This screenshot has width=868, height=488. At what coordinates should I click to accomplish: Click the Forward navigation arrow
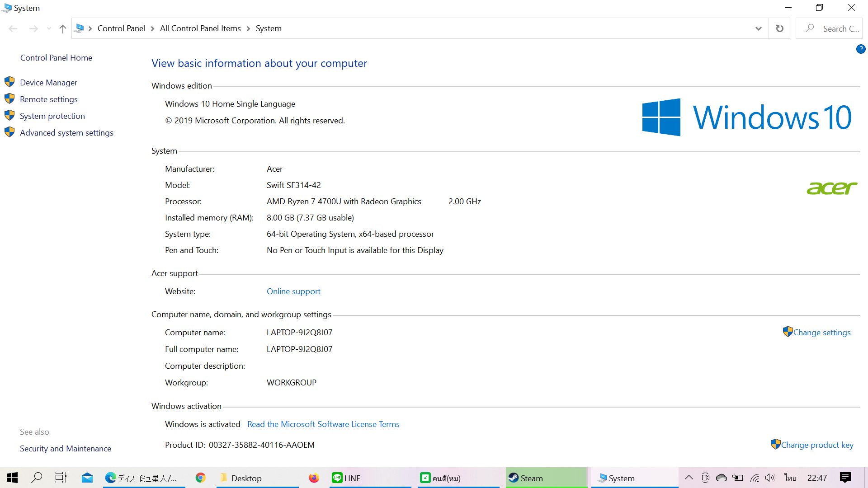pyautogui.click(x=33, y=28)
